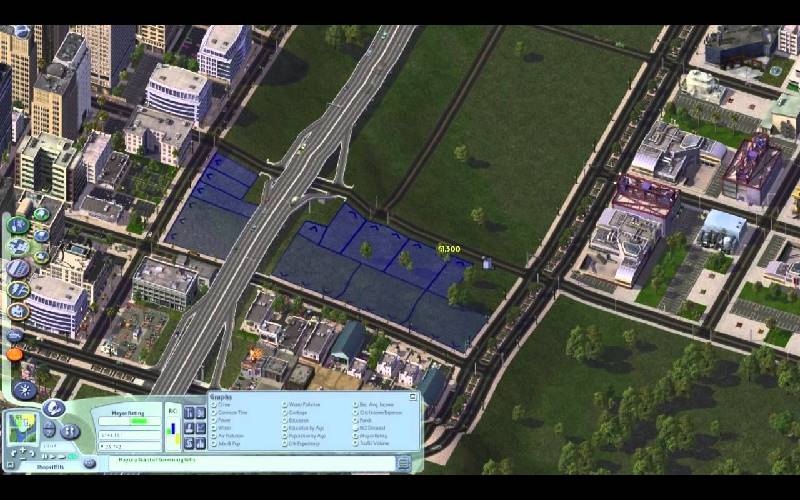Open the Mayor mode hat icon

52,408
